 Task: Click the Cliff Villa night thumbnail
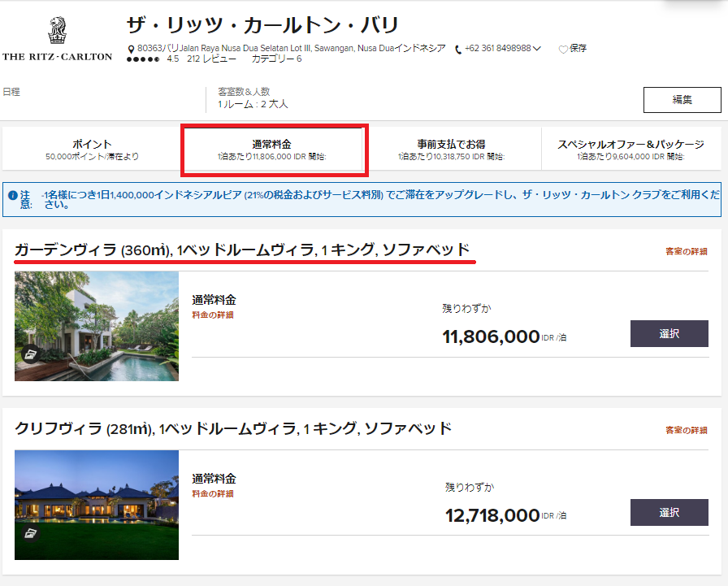click(x=97, y=505)
